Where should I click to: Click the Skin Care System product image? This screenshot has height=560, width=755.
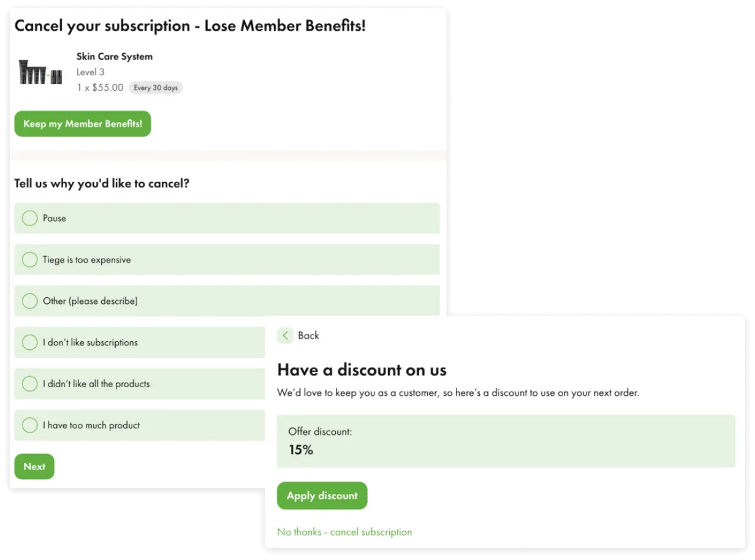pyautogui.click(x=40, y=72)
